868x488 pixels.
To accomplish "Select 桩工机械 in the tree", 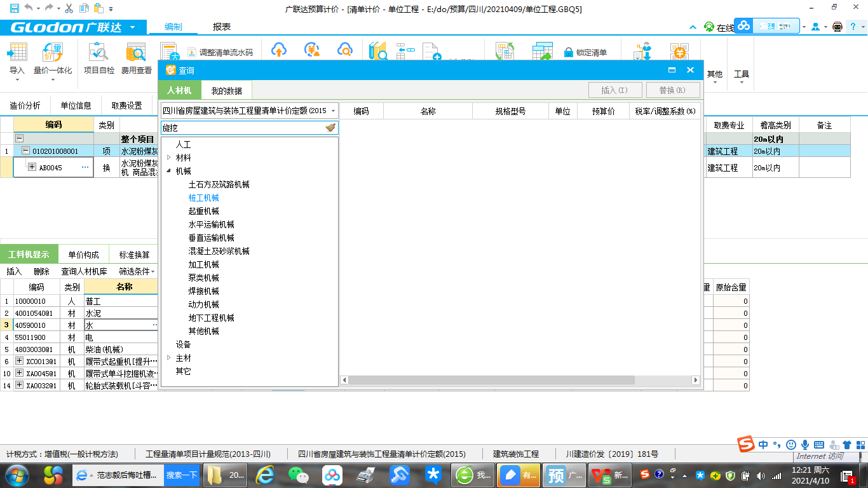I will coord(204,198).
